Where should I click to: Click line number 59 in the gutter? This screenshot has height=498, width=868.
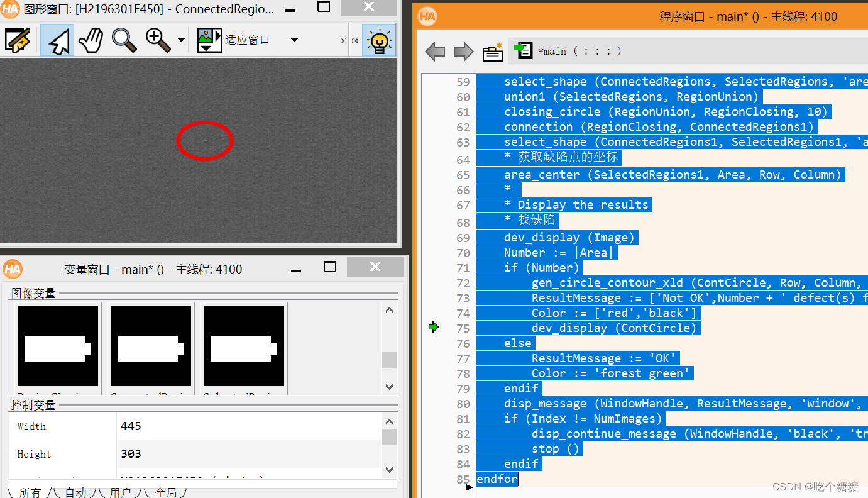(463, 82)
